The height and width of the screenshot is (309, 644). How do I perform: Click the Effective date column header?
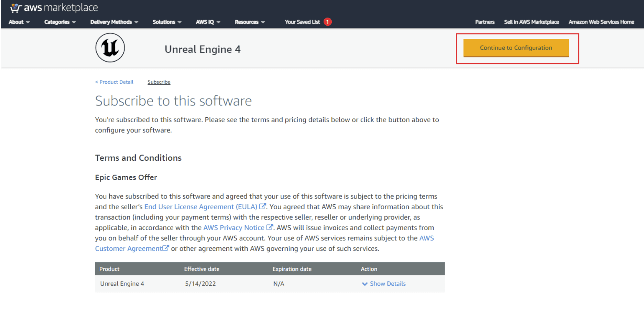[x=201, y=269]
